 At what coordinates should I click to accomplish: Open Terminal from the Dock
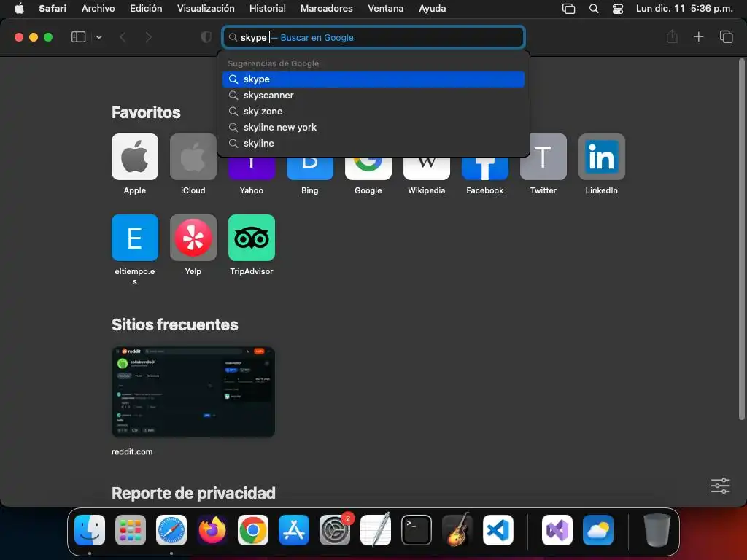(417, 530)
